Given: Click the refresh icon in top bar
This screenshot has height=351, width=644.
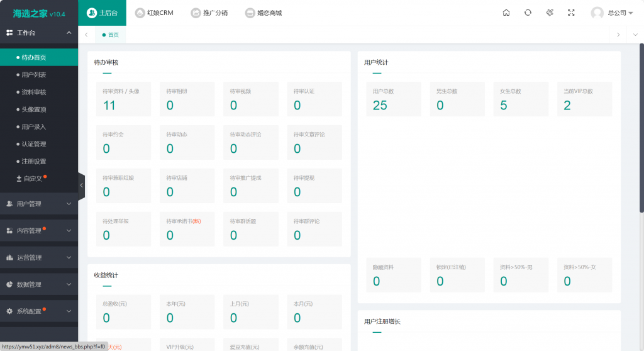Looking at the screenshot, I should [x=528, y=13].
